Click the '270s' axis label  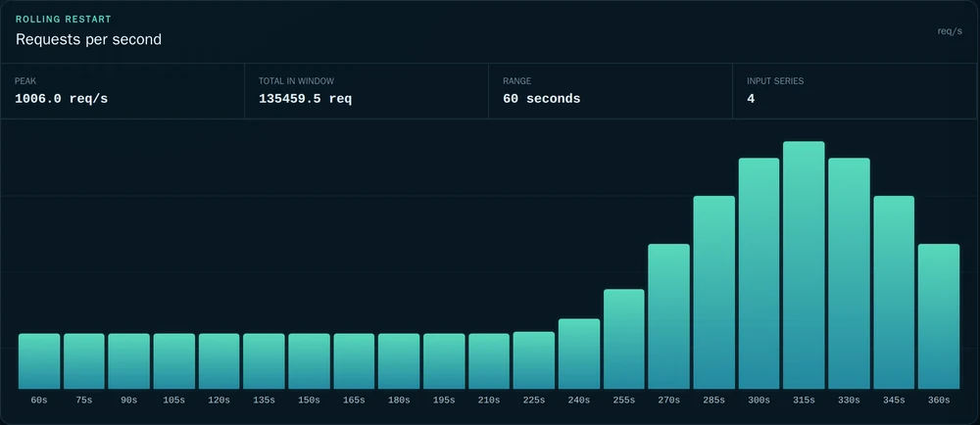click(668, 401)
